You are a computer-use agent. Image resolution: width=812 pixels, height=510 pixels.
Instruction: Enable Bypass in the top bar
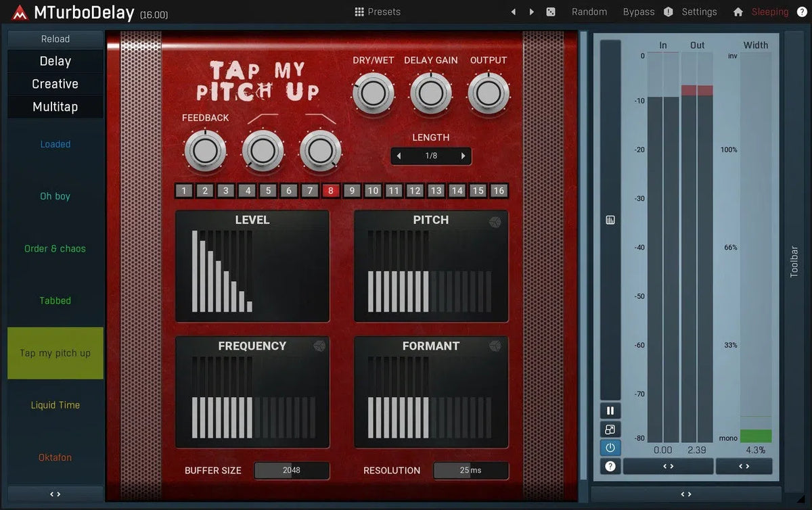click(x=638, y=11)
